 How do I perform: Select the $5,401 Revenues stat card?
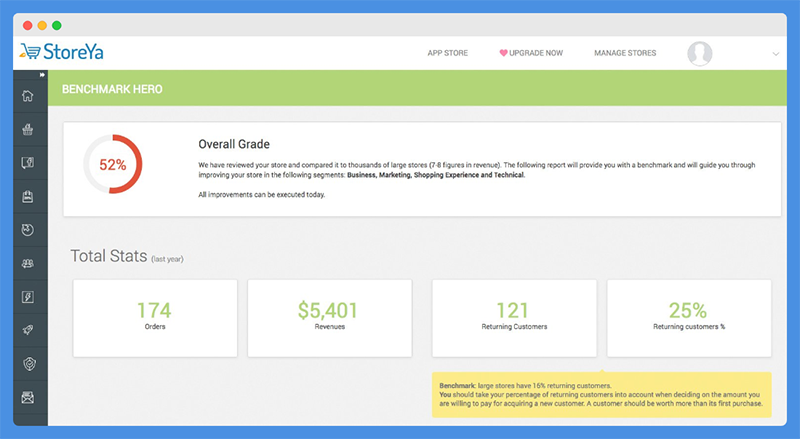[x=330, y=318]
